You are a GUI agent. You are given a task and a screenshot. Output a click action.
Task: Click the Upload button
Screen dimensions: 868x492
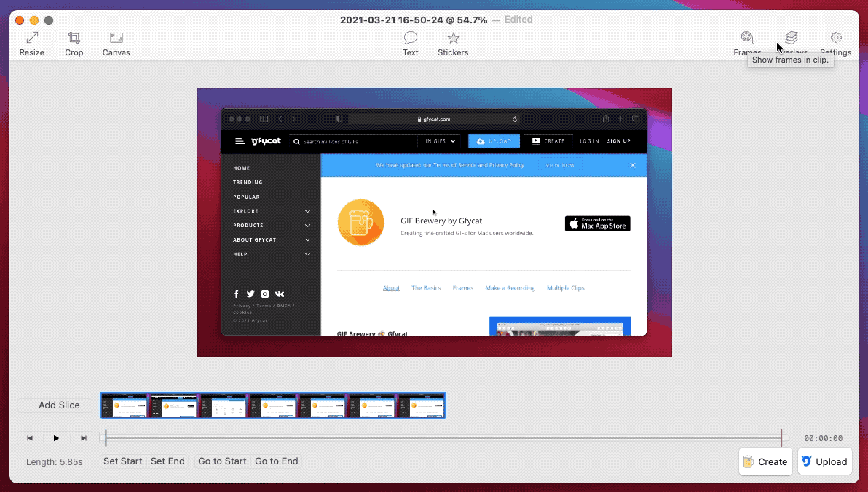pos(824,461)
